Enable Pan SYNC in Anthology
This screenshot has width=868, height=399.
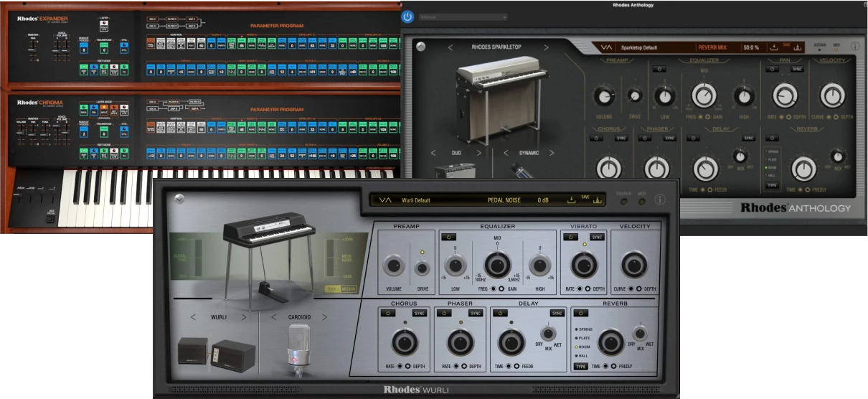796,70
